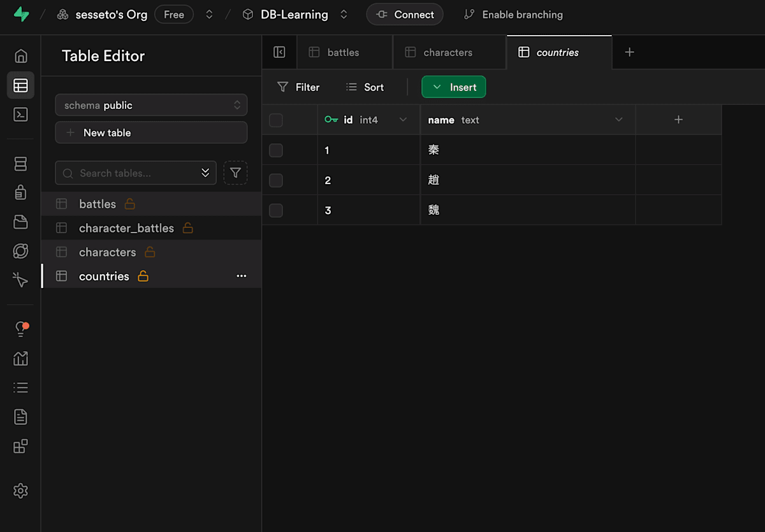
Task: Open the Logs list icon
Action: 20,387
